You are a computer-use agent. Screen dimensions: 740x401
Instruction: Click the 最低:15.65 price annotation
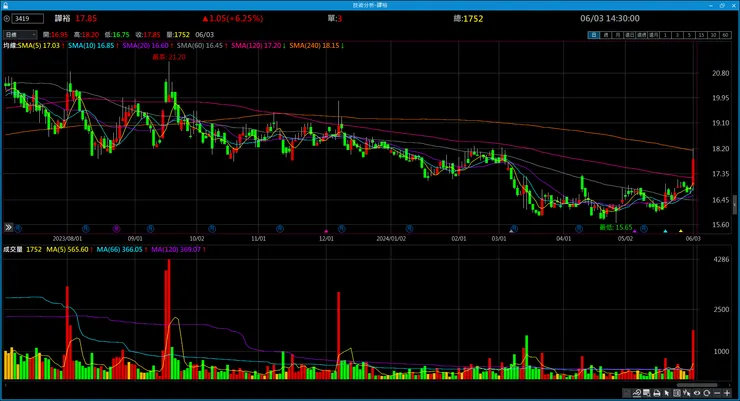point(616,227)
